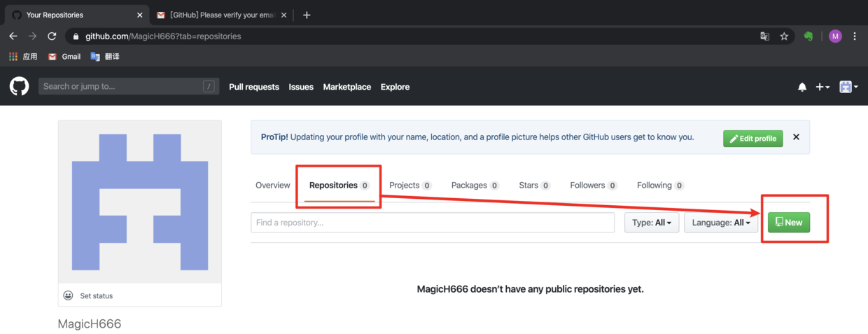868x334 pixels.
Task: Open the Evernote extension icon
Action: pyautogui.click(x=808, y=36)
